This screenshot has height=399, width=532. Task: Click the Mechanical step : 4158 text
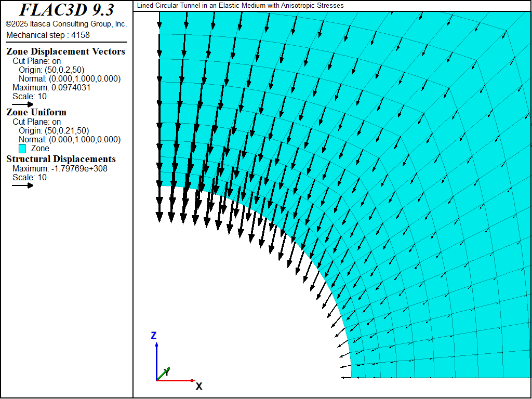[48, 35]
